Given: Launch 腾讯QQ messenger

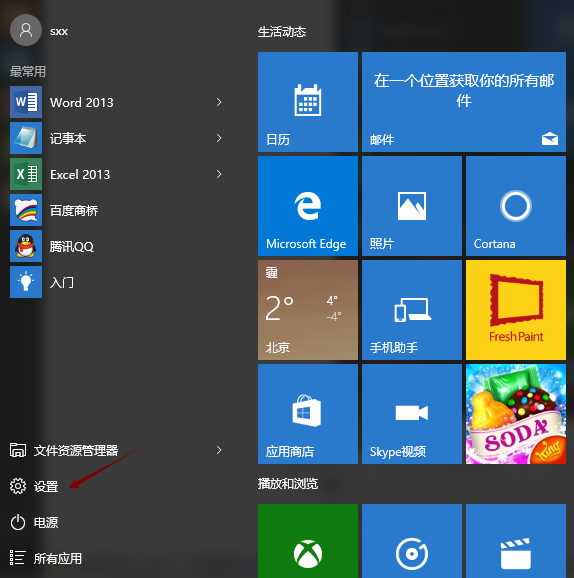Looking at the screenshot, I should point(117,246).
